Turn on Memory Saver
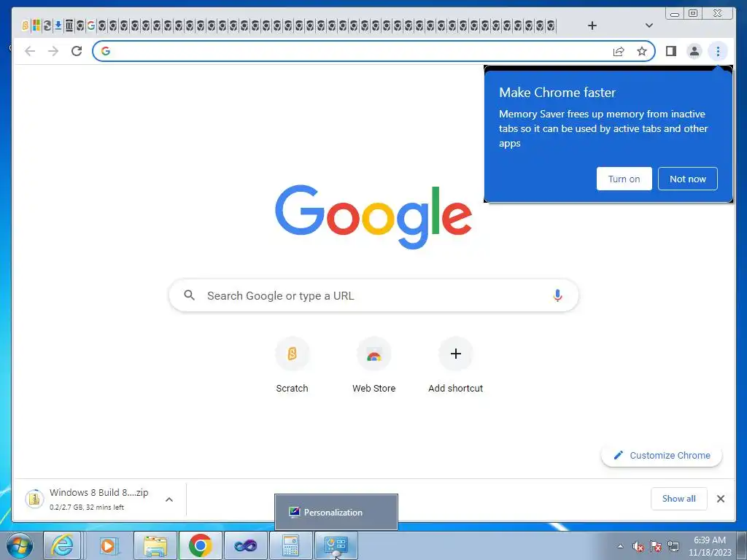Screen dimensions: 747x560 click(x=624, y=179)
